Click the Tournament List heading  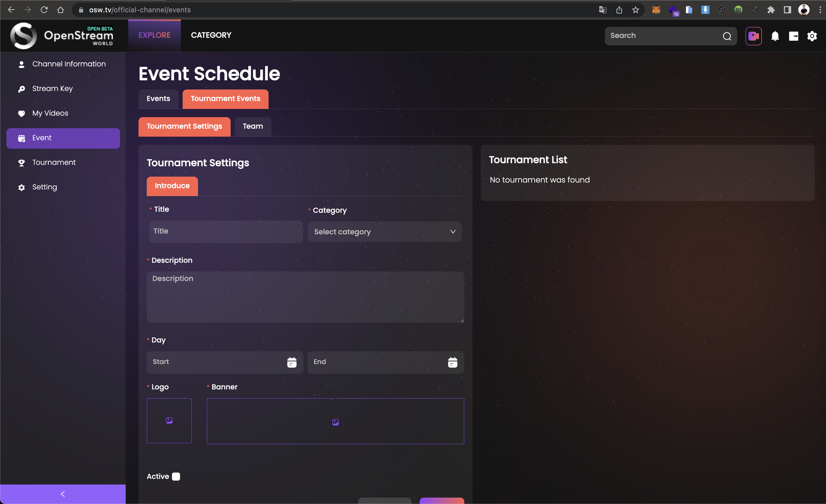coord(528,160)
